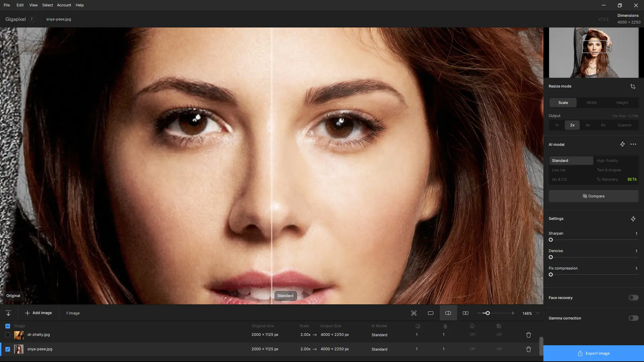This screenshot has height=362, width=644.
Task: Click the zoom in plus icon
Action: click(513, 313)
